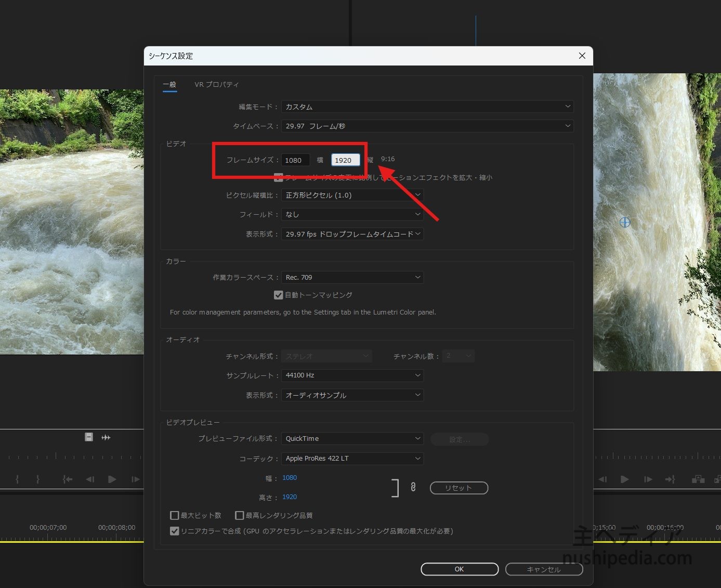Image resolution: width=721 pixels, height=588 pixels.
Task: Click the frame height field showing 1920
Action: [x=345, y=160]
